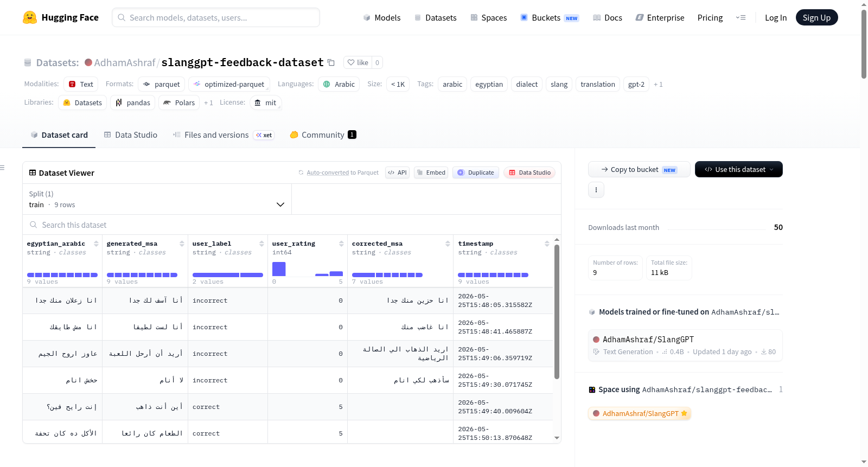This screenshot has height=467, width=868.
Task: Click the Sign Up button
Action: click(x=816, y=17)
